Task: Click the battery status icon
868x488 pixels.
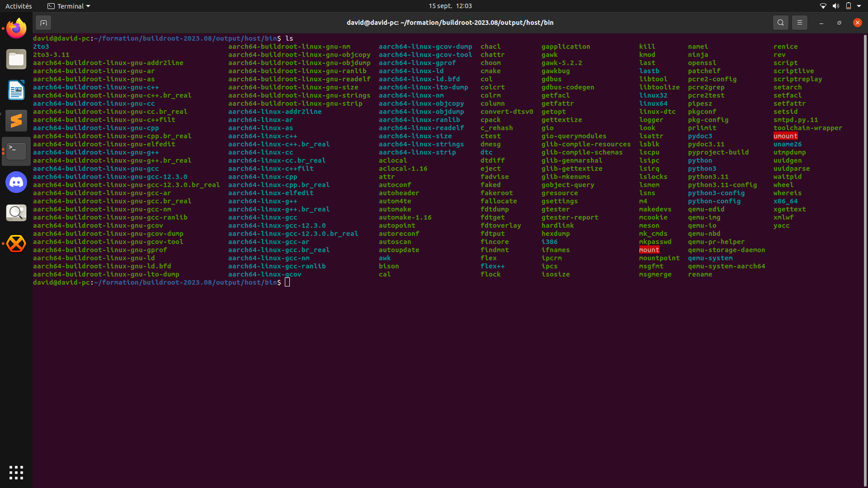Action: 848,6
